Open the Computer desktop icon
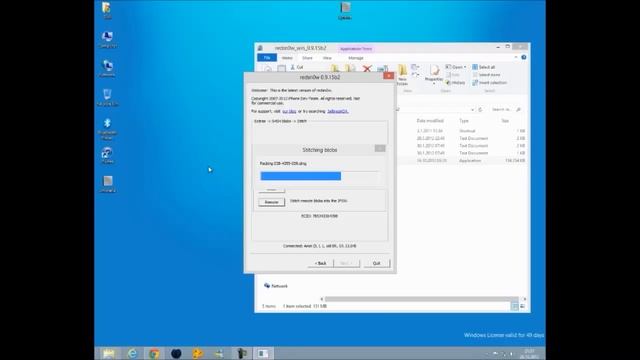The width and height of the screenshot is (640, 360). pyautogui.click(x=107, y=40)
